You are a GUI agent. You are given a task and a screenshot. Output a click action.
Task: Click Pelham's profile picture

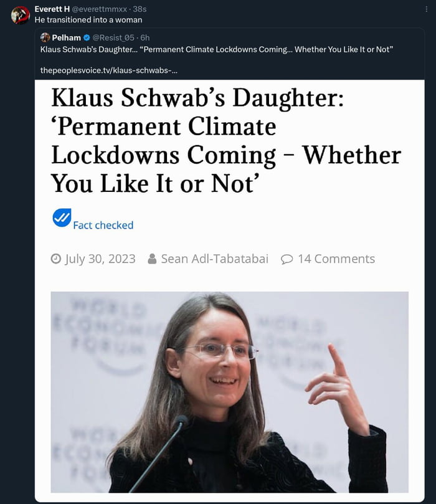tap(45, 37)
